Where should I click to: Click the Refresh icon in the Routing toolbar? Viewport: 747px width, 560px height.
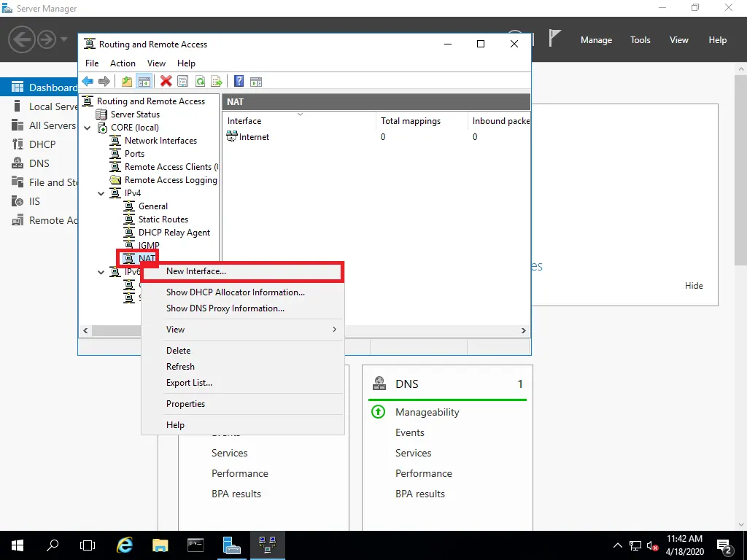tap(200, 82)
